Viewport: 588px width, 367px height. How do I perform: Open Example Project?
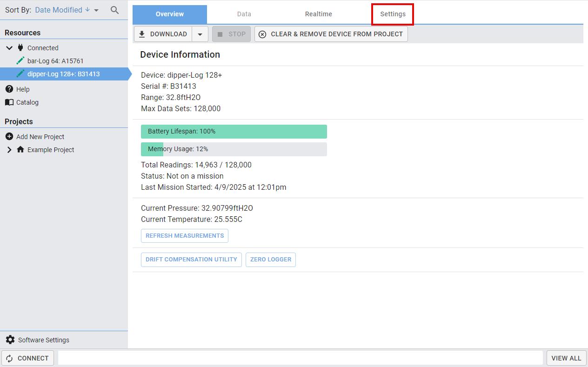[51, 149]
